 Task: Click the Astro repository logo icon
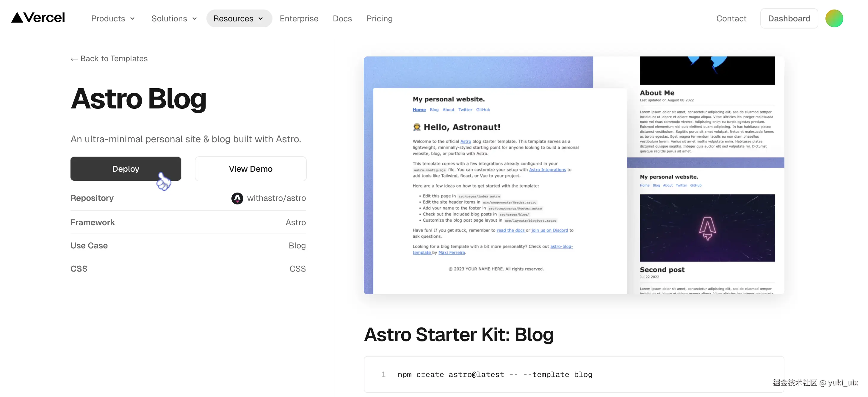click(237, 198)
